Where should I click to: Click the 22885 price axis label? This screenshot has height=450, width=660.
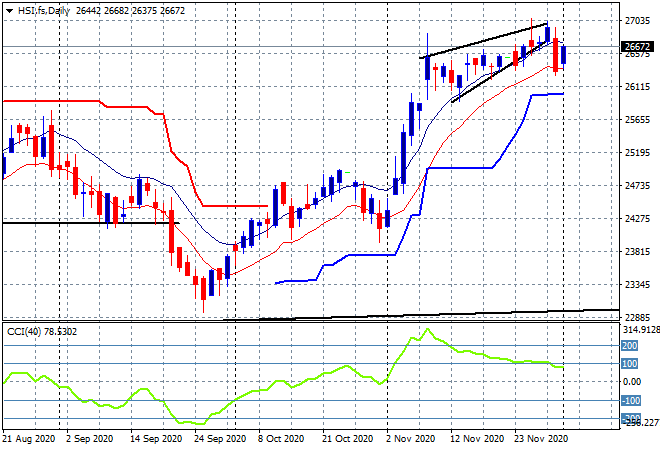click(x=637, y=317)
